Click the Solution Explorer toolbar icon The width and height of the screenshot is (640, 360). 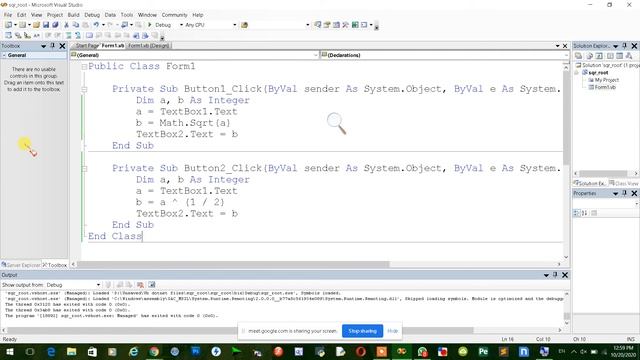(x=318, y=25)
